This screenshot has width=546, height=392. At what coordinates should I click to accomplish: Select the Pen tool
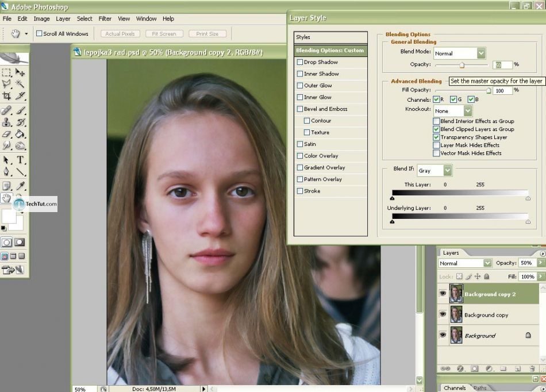6,172
